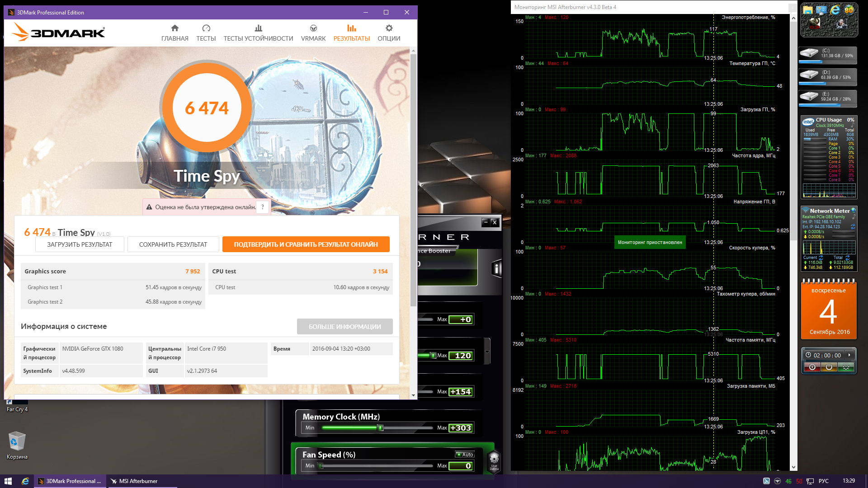Screen dimensions: 868x488
Task: Open the ТЕСТЫ benchmarks section
Action: point(206,33)
